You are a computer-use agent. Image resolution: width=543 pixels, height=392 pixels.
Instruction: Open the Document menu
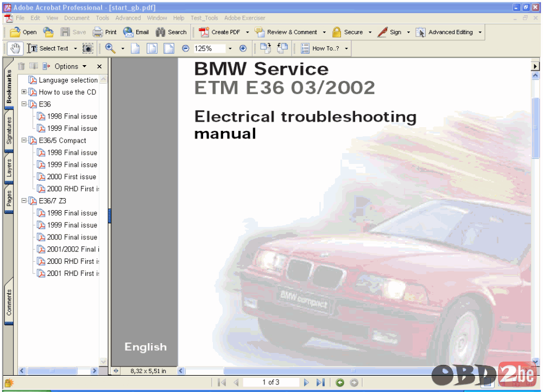click(77, 18)
